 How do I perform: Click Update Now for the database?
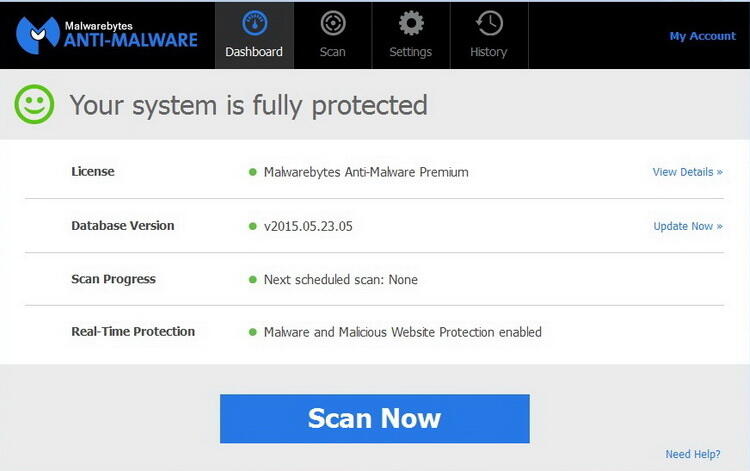688,226
